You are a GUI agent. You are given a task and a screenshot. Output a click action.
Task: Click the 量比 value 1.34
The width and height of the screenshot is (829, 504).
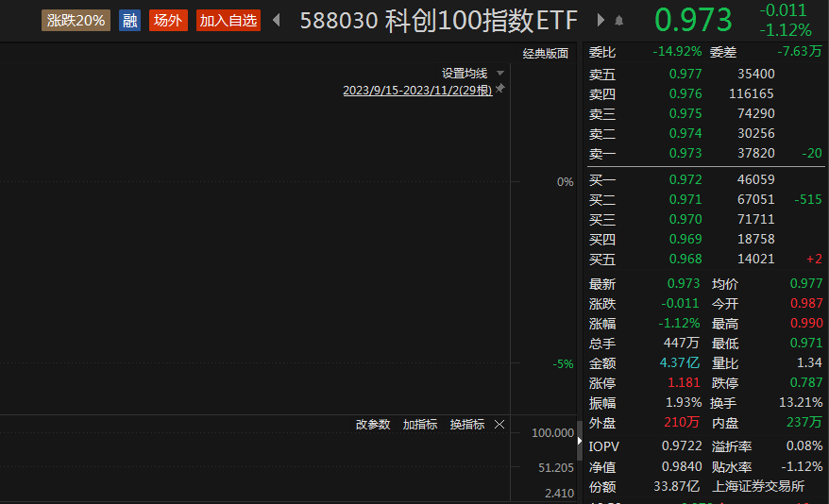(809, 363)
